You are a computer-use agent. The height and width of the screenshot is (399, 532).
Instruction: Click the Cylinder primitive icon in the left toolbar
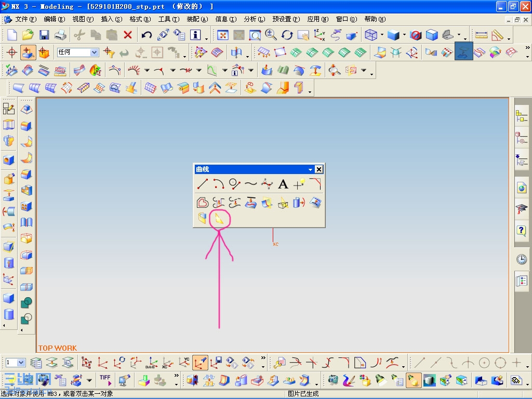9,314
